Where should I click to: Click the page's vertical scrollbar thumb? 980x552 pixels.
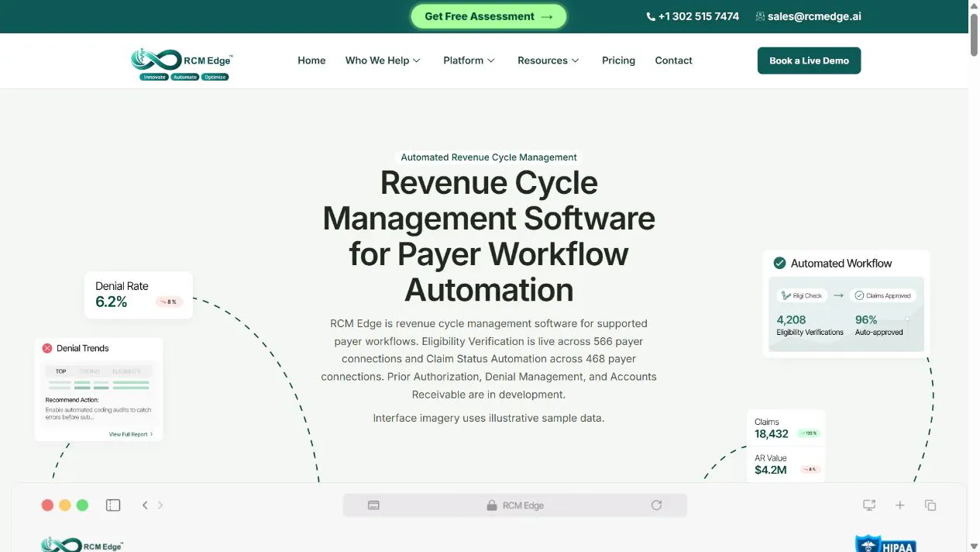[x=974, y=34]
